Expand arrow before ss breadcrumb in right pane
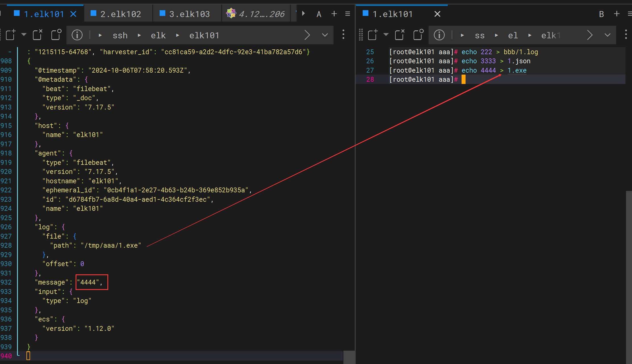Image resolution: width=632 pixels, height=364 pixels. 462,35
